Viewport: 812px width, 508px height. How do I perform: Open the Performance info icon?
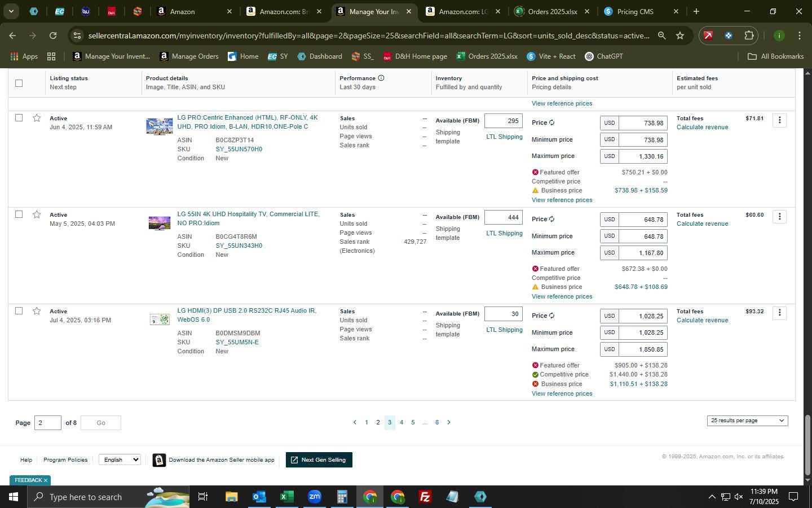[381, 78]
